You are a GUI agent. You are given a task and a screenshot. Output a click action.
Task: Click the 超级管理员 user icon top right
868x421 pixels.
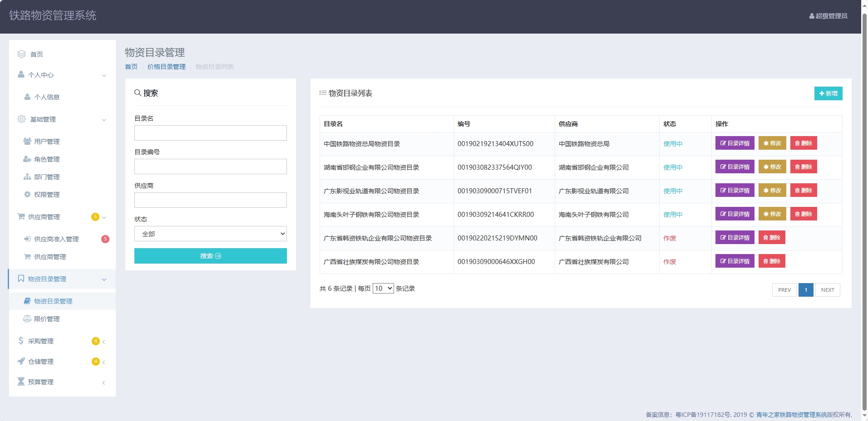click(x=812, y=16)
